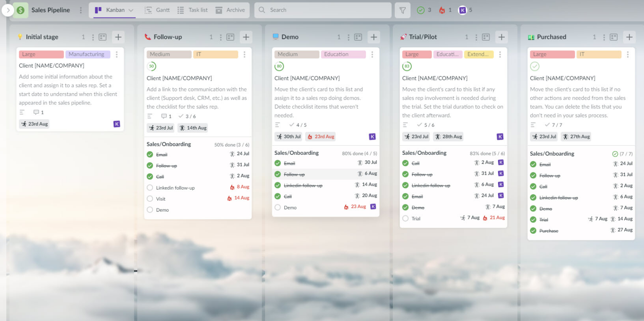Click the 23rd Aug overdue due date on Demo card
Screen dimensions: 644x321
pyautogui.click(x=321, y=136)
